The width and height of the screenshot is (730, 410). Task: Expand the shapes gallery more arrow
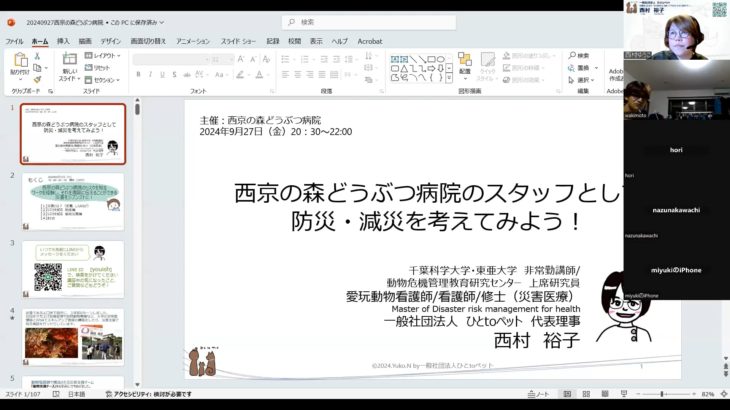pyautogui.click(x=449, y=79)
